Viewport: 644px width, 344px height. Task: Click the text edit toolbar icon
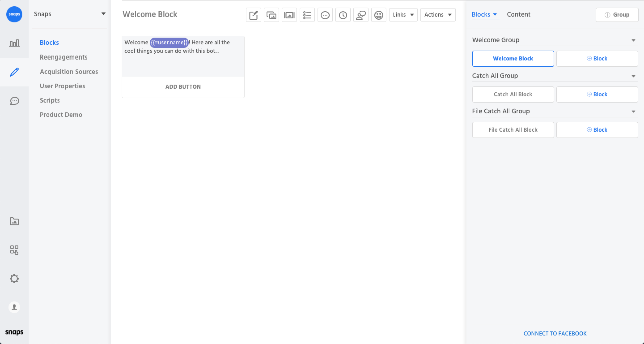253,15
